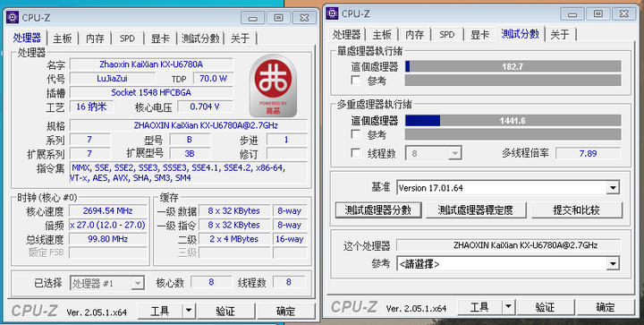Open 显卡 tab in left window
644x325 pixels.
coord(160,38)
